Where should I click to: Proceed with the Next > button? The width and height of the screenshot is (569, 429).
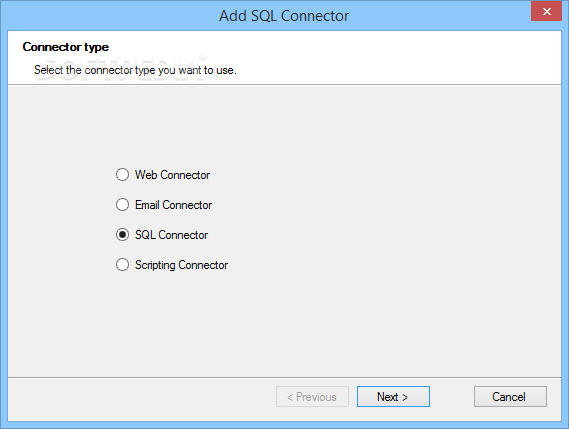coord(393,396)
